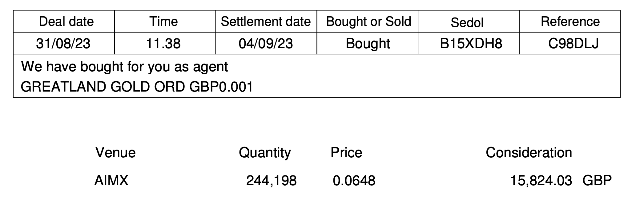Click the Sedol column header
Viewport: 644px width, 204px height.
pyautogui.click(x=469, y=21)
